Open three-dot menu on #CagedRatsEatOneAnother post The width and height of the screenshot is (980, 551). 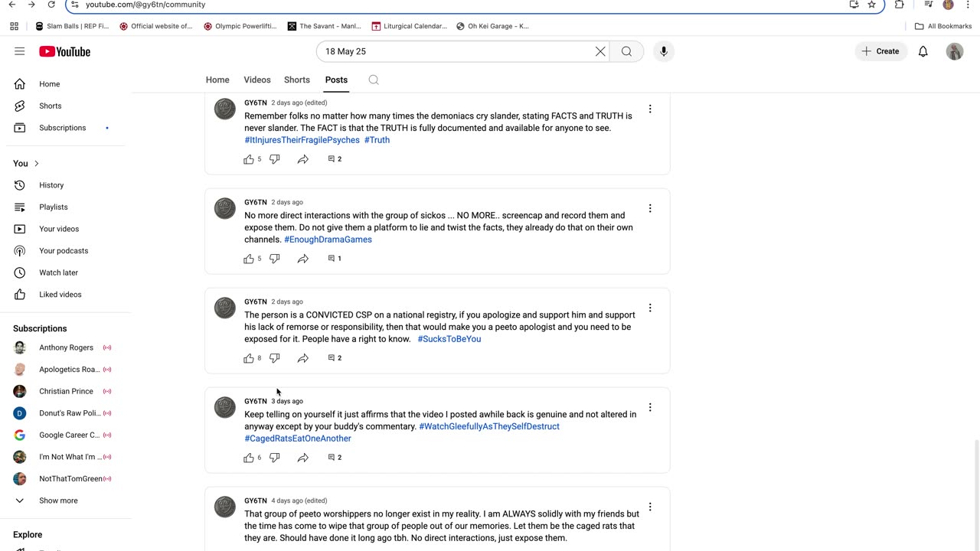click(x=650, y=407)
